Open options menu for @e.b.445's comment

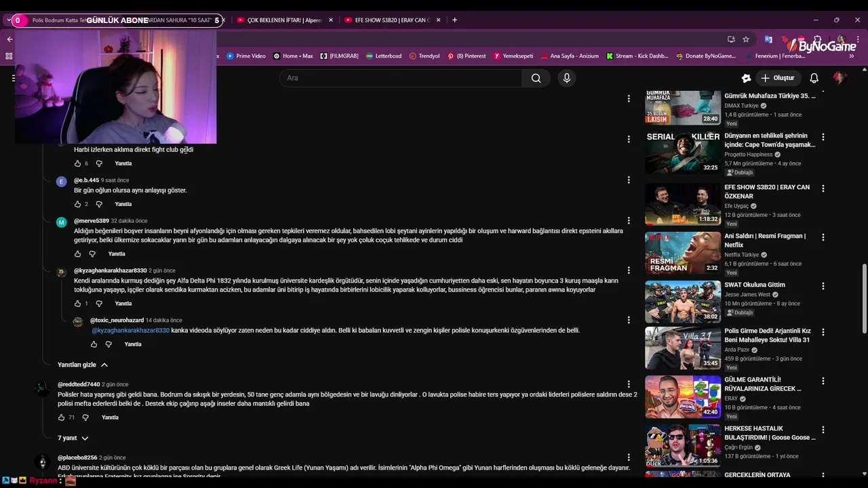click(629, 180)
